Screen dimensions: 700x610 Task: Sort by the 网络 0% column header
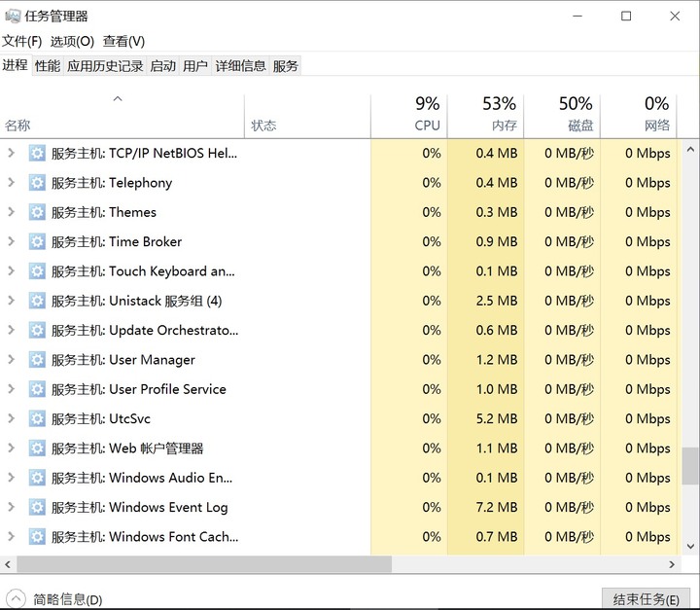click(639, 116)
